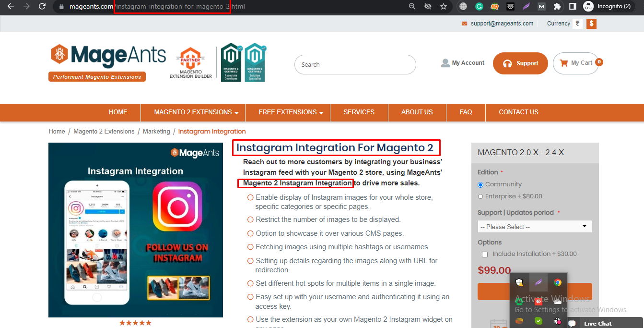Click the $99.00 price text
This screenshot has height=328, width=644.
tap(494, 270)
